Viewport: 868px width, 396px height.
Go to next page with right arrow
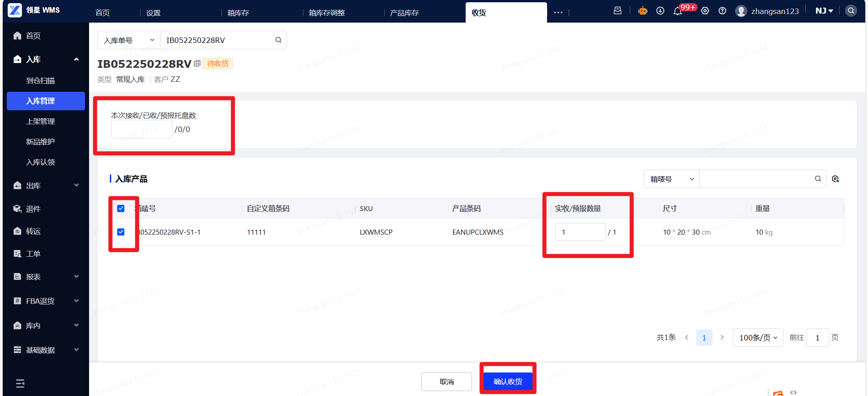(722, 337)
